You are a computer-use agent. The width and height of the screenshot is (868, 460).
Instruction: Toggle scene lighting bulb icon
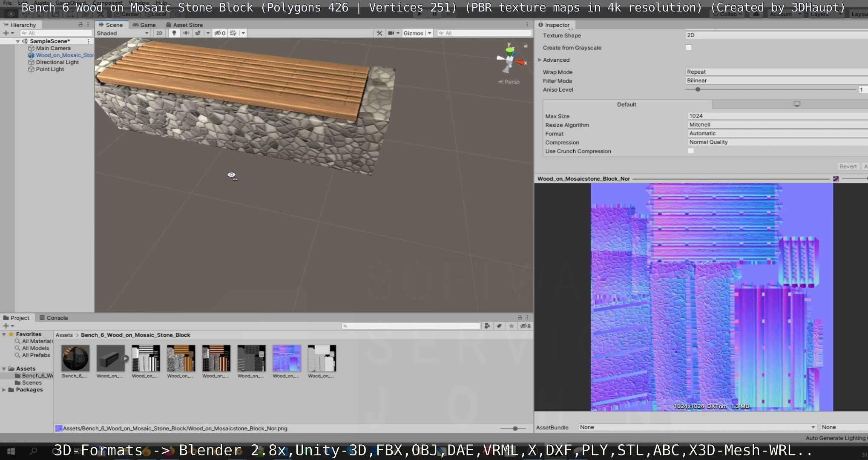point(174,33)
